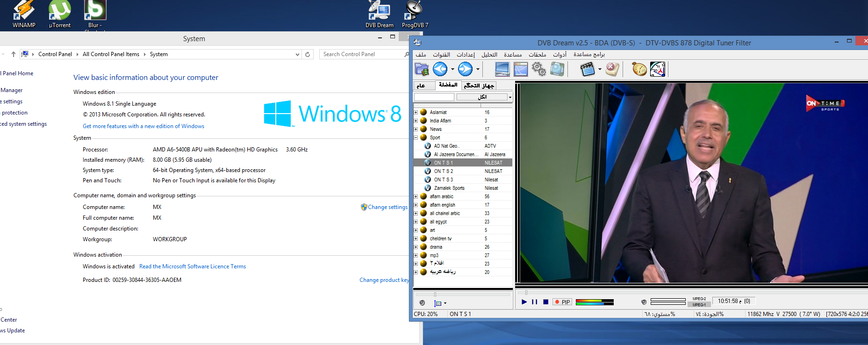This screenshot has width=868, height=345.
Task: Go to previous channel with blue back arrow
Action: click(x=440, y=69)
